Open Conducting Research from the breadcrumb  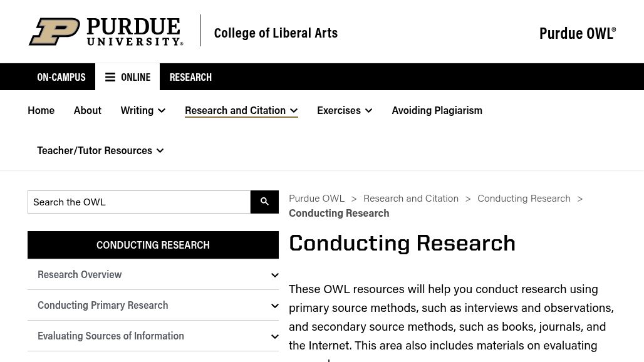[x=524, y=198]
